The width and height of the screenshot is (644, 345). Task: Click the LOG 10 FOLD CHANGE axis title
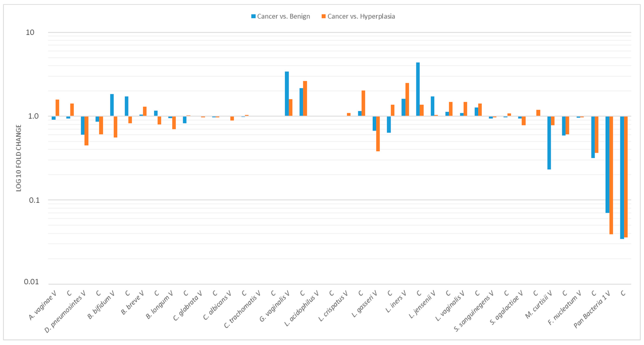(x=19, y=158)
